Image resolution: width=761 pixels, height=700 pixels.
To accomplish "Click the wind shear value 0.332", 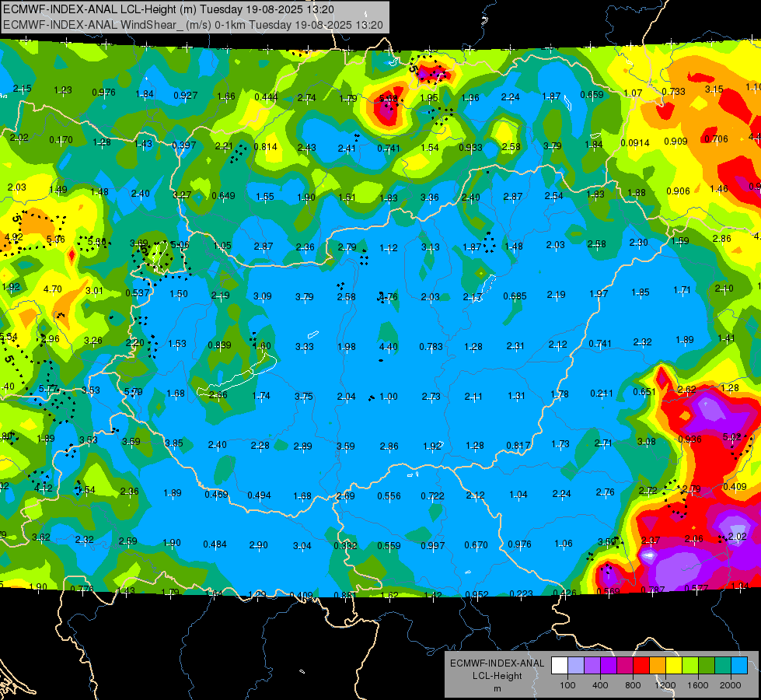I will tap(345, 546).
